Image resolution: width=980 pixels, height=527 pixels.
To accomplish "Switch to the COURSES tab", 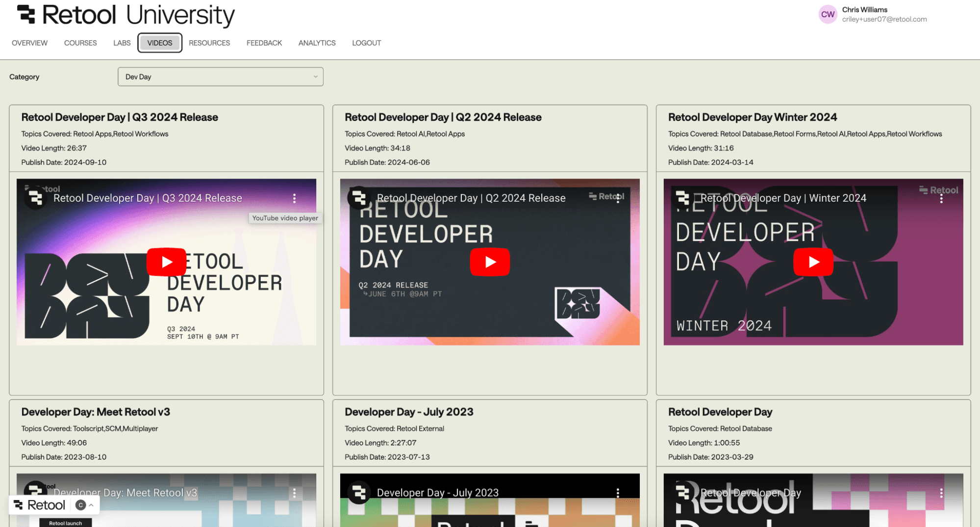I will tap(80, 43).
